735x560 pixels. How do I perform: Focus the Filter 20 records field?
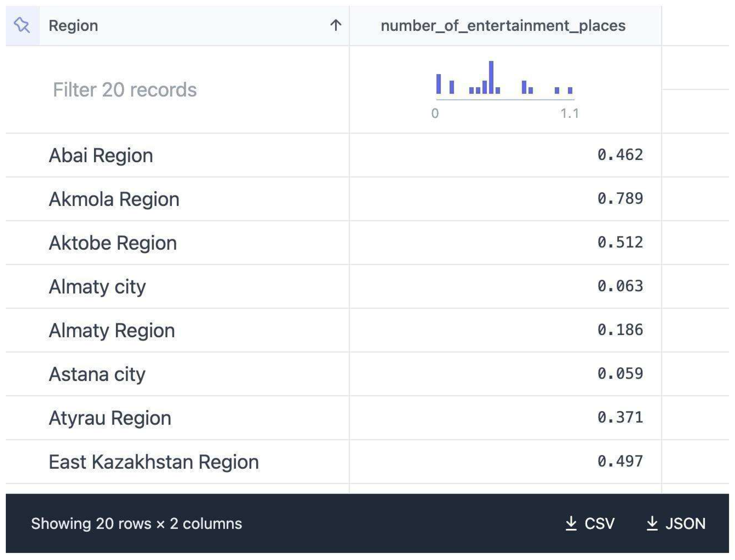[x=125, y=90]
